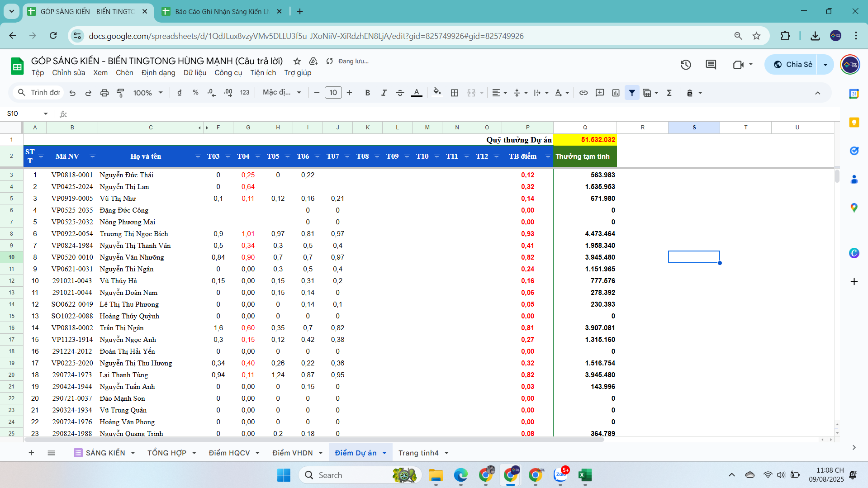Open the Dữ liệu menu
This screenshot has height=488, width=868.
point(194,73)
